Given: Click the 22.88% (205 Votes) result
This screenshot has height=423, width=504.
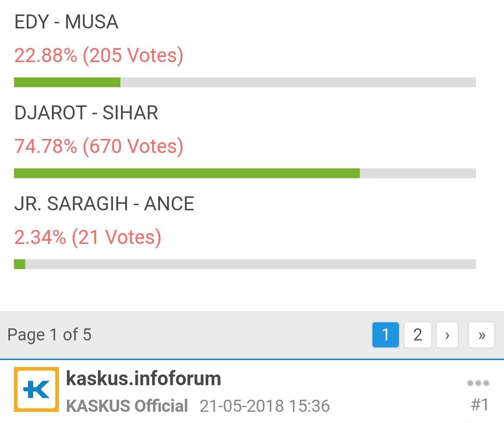Looking at the screenshot, I should point(98,55).
